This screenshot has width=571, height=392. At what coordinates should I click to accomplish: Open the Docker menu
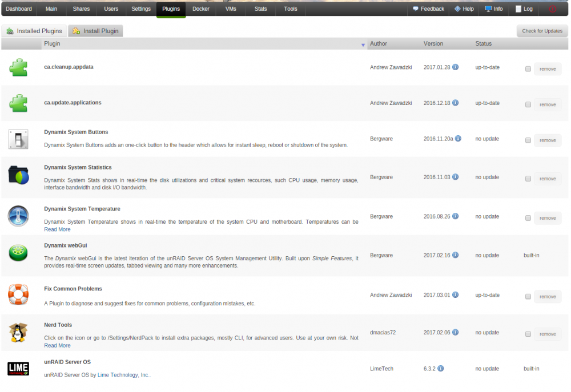(x=201, y=9)
